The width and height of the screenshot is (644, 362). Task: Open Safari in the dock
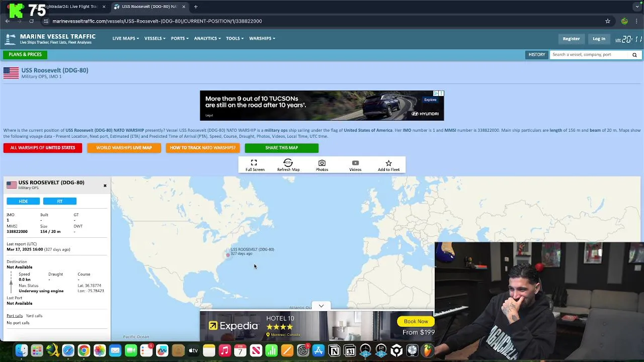(68, 350)
